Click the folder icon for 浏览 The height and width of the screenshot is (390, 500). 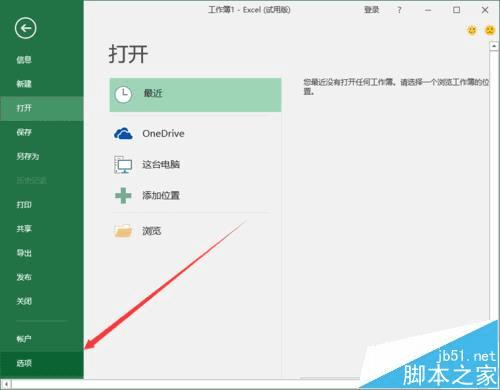tap(123, 230)
